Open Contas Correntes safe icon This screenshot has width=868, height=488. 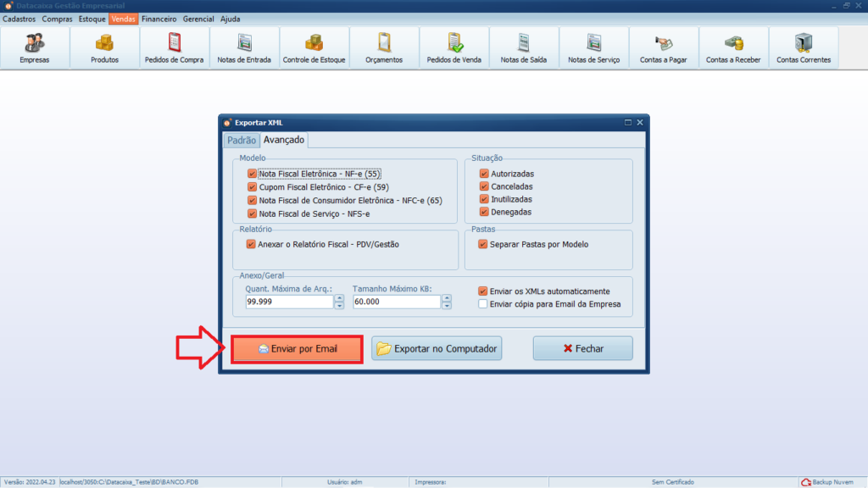coord(804,48)
